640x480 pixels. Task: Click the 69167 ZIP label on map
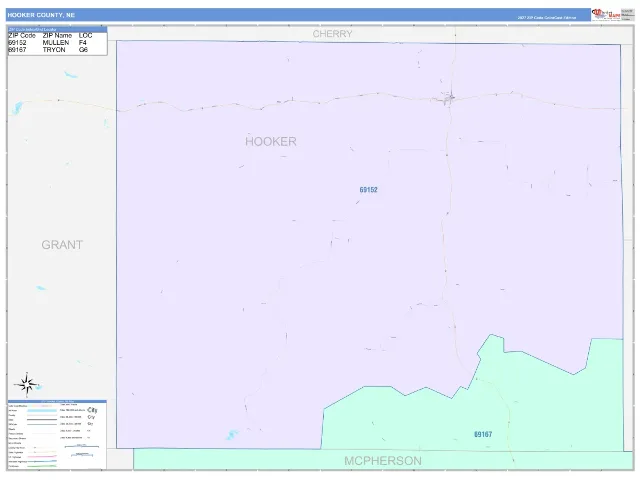click(x=483, y=434)
